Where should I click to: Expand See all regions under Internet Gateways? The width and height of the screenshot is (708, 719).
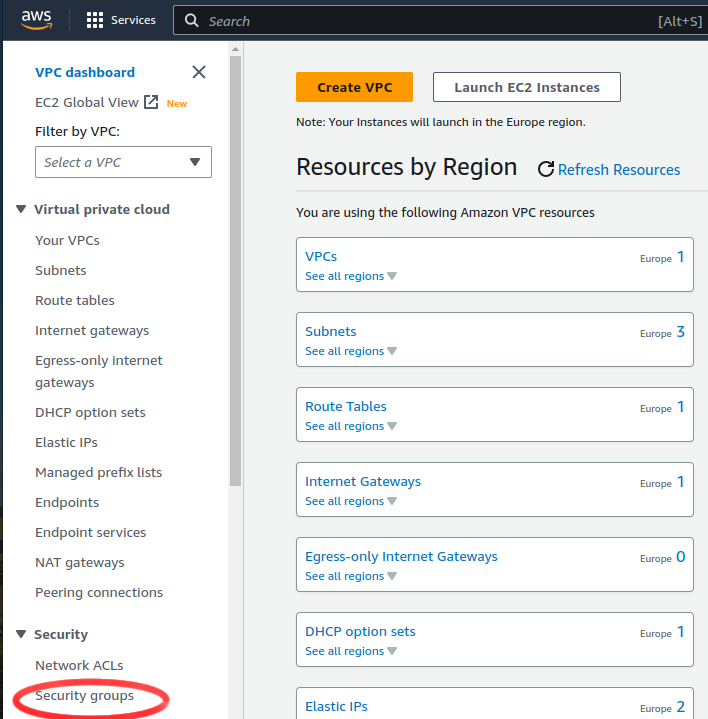pyautogui.click(x=351, y=501)
